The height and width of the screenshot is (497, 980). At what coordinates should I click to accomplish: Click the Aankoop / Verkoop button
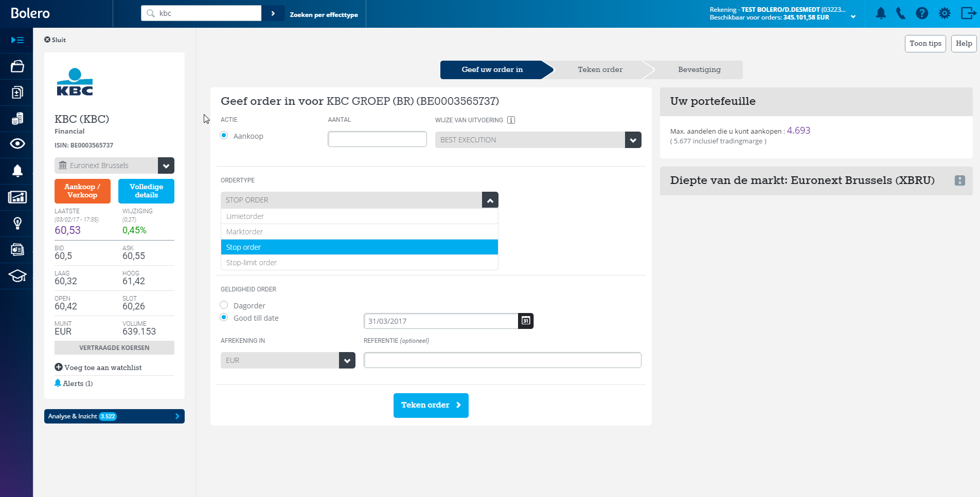[x=82, y=191]
